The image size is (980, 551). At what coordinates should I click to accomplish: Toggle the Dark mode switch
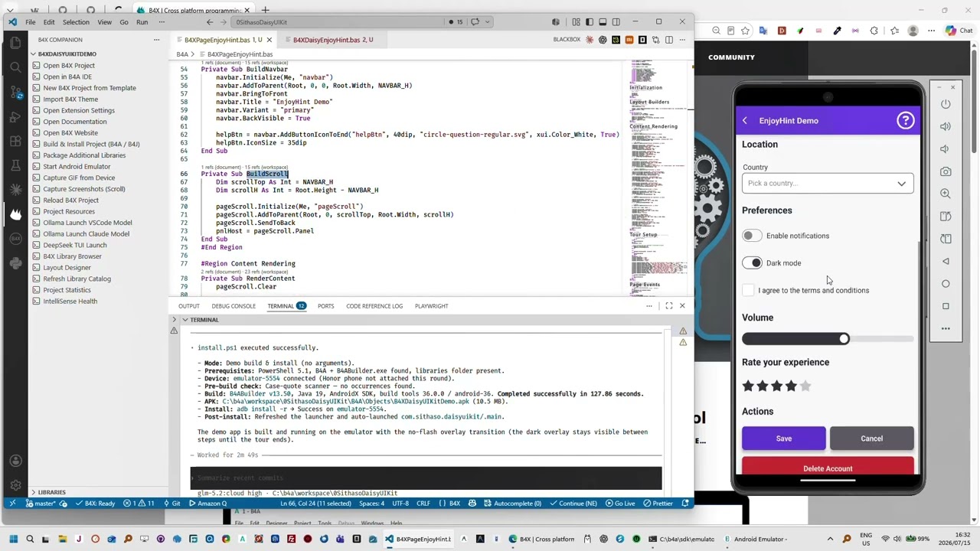752,262
